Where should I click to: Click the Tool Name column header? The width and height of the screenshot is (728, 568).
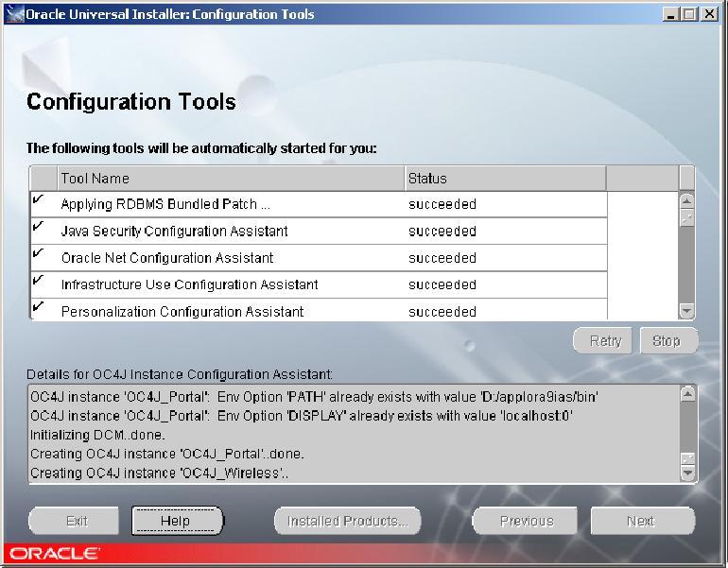pyautogui.click(x=231, y=179)
